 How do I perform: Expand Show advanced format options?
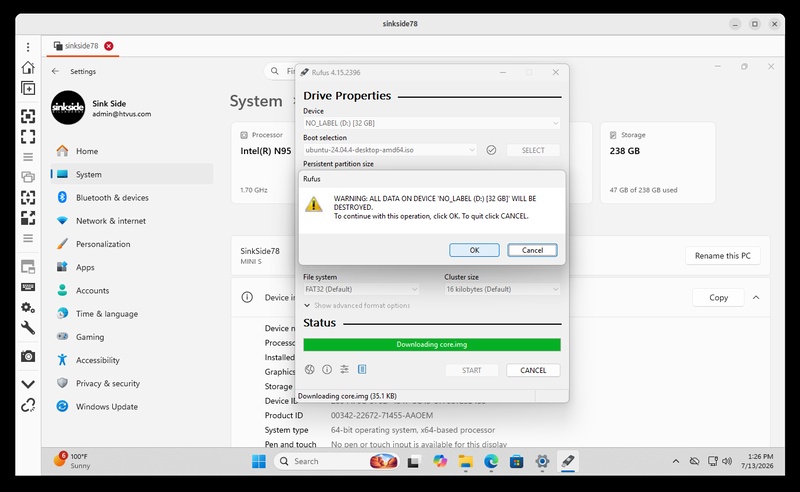click(357, 305)
